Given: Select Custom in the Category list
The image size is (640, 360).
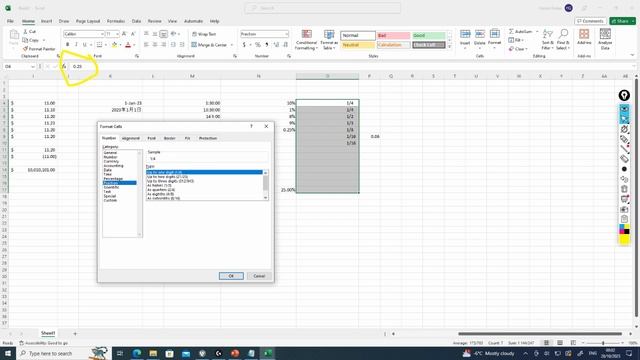Looking at the screenshot, I should (x=110, y=200).
